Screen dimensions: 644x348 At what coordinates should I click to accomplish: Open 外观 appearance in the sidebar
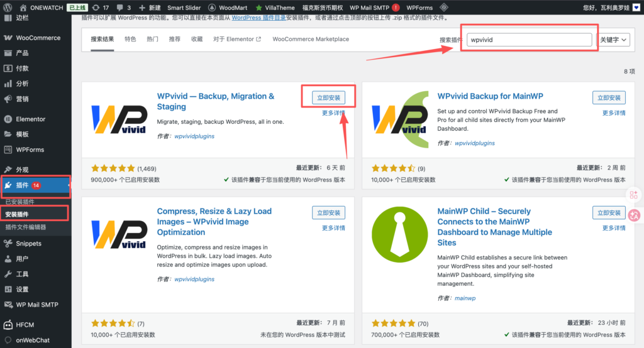click(x=36, y=170)
